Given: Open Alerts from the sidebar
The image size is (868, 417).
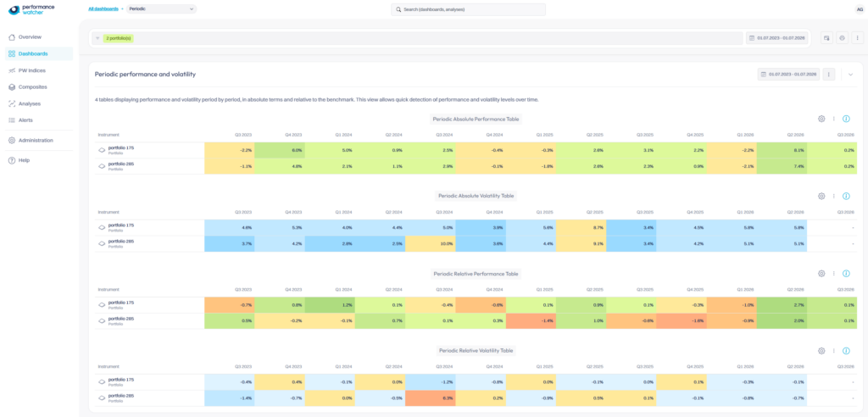Looking at the screenshot, I should [25, 120].
